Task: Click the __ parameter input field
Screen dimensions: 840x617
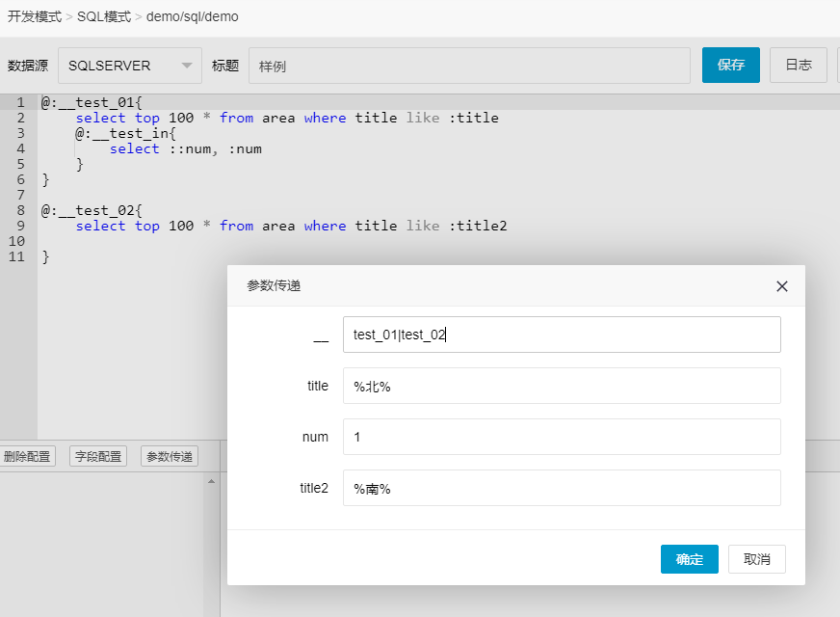Action: coord(562,335)
